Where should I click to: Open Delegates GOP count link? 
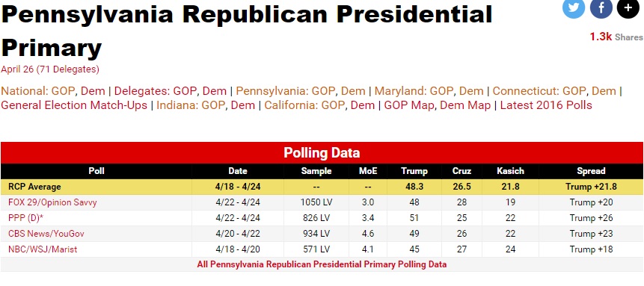[x=185, y=90]
